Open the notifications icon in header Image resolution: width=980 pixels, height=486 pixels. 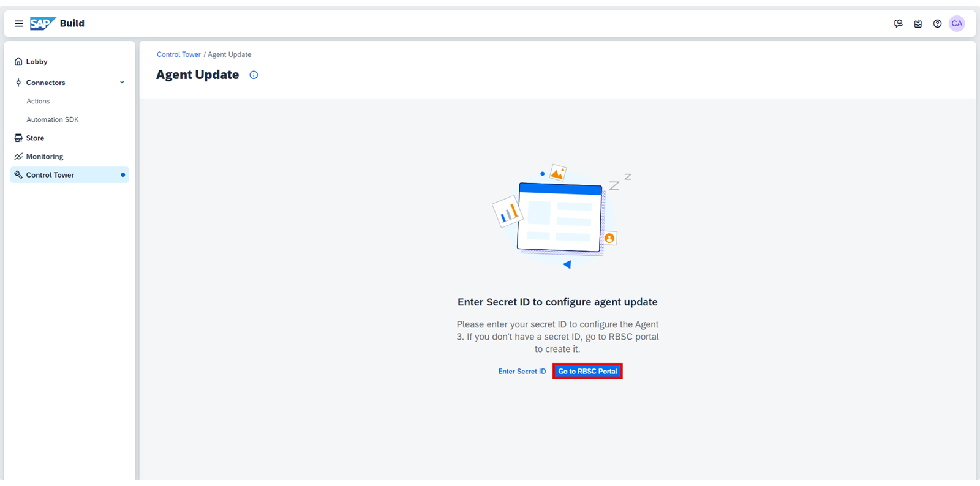(x=918, y=23)
